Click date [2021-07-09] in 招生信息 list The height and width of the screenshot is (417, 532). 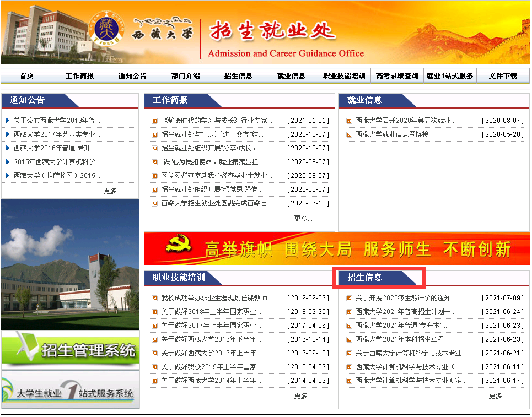point(503,298)
